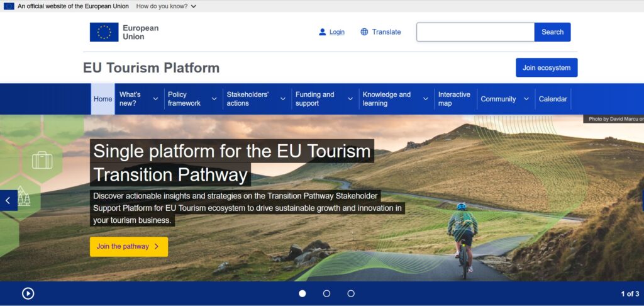Click the yellow Join the pathway button

coord(128,247)
